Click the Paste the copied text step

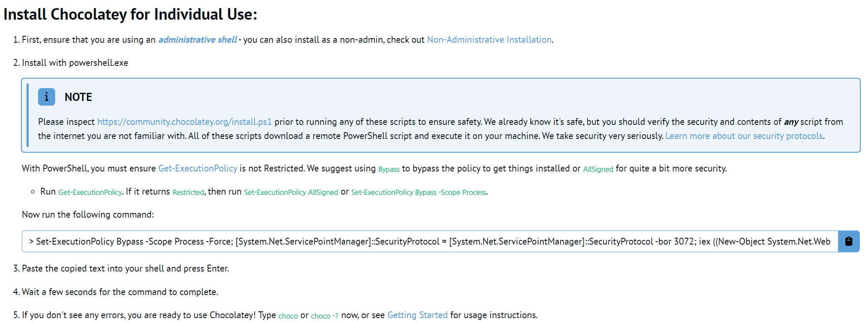pyautogui.click(x=125, y=269)
